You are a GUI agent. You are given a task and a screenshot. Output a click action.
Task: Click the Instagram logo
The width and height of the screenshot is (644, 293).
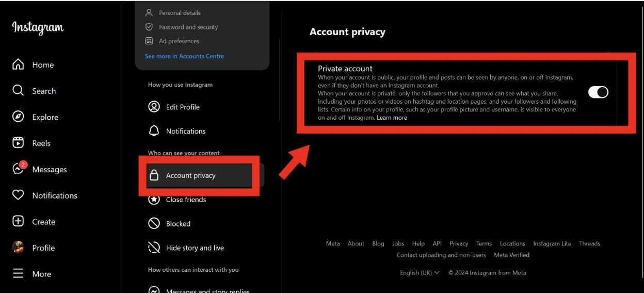coord(38,27)
